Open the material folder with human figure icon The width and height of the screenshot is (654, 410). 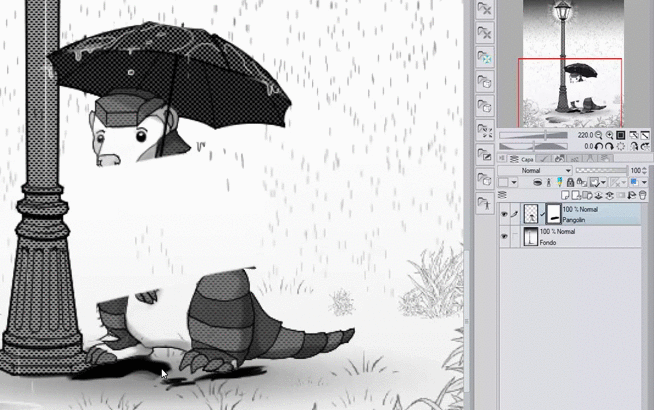[485, 204]
